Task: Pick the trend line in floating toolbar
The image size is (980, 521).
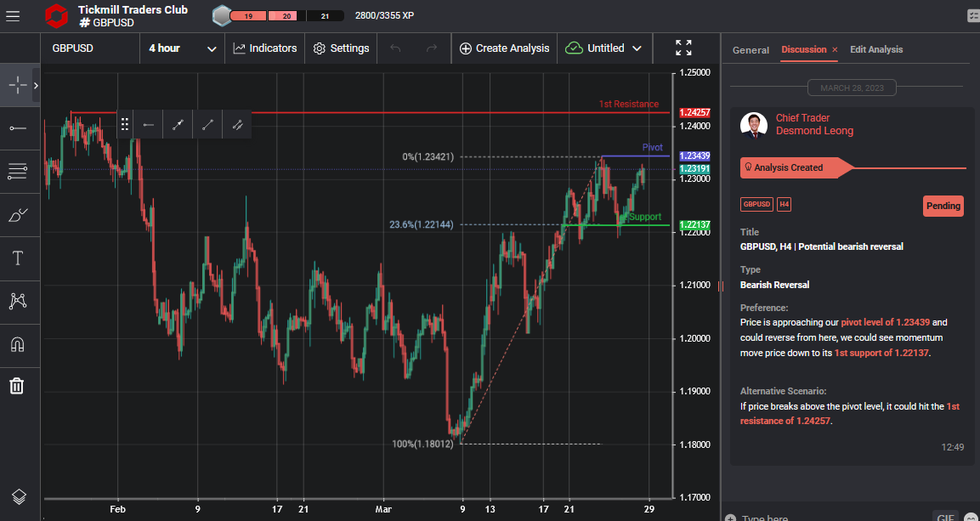Action: click(207, 124)
